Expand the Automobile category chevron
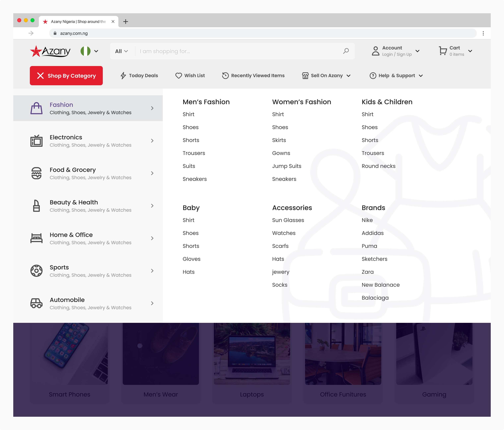 click(x=152, y=303)
